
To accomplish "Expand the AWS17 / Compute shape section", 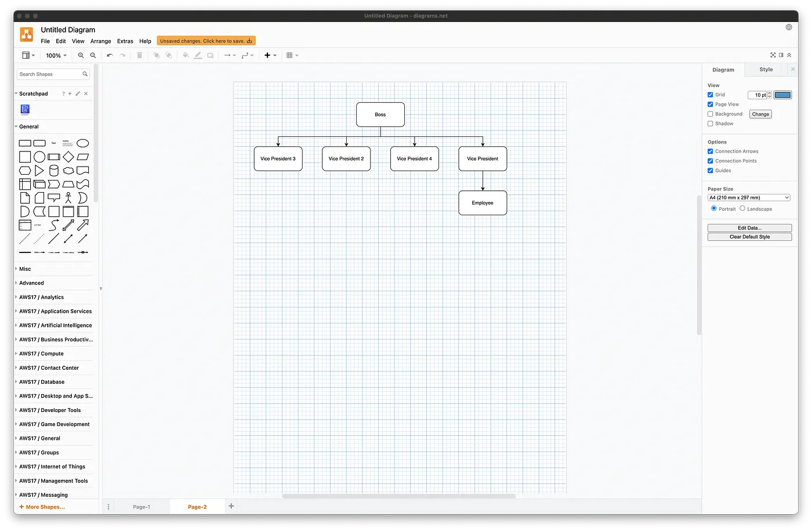I will pos(41,353).
